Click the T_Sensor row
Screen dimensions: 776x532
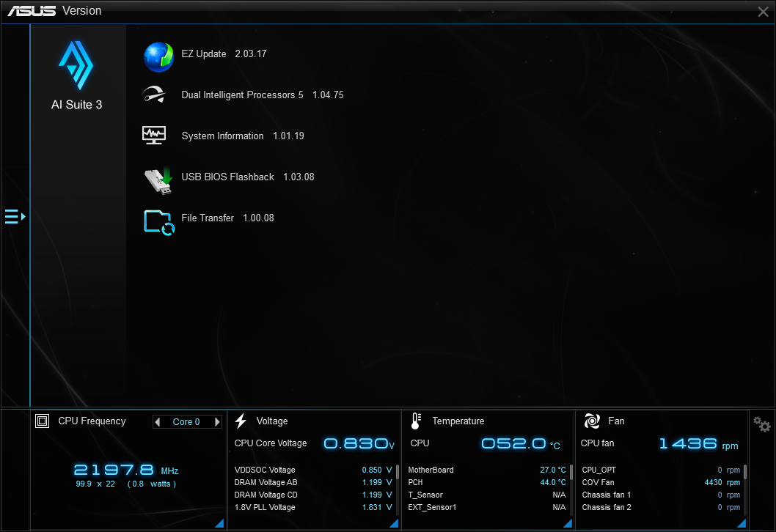[487, 495]
